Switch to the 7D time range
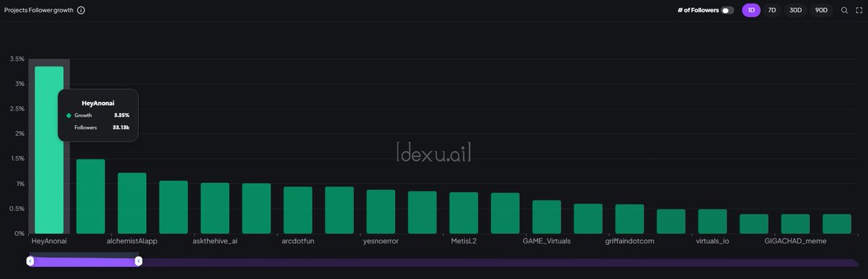Screen dimensions: 868x279 tap(772, 10)
